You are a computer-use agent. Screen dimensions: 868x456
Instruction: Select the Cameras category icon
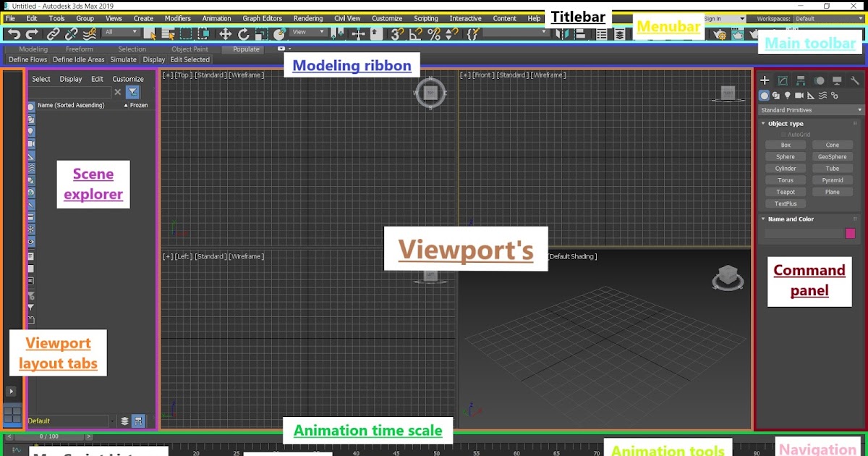click(x=799, y=95)
